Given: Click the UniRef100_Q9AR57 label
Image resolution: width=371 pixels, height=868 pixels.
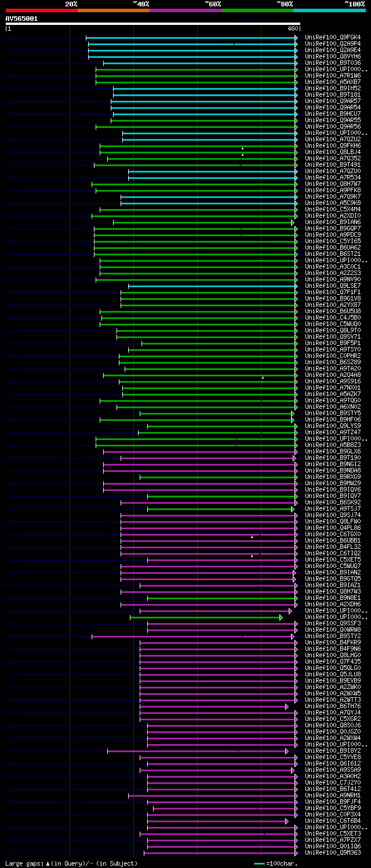Looking at the screenshot, I should coord(333,101).
